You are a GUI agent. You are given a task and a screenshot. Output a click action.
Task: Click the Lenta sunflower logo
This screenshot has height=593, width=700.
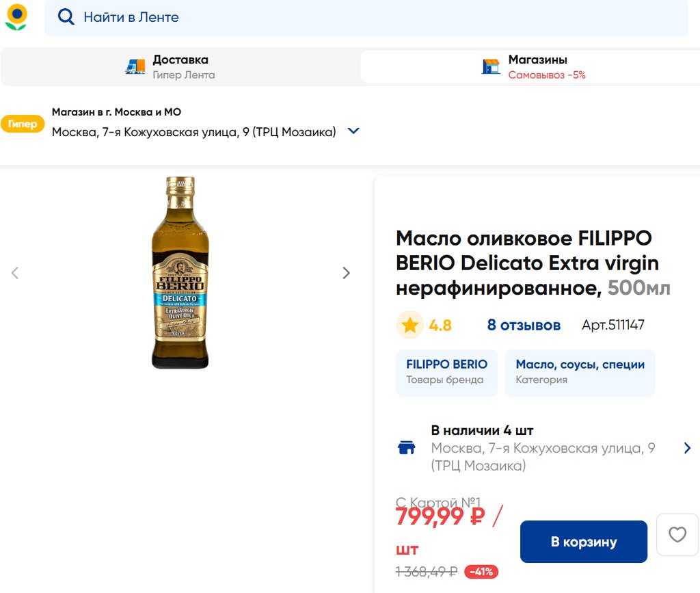(16, 16)
